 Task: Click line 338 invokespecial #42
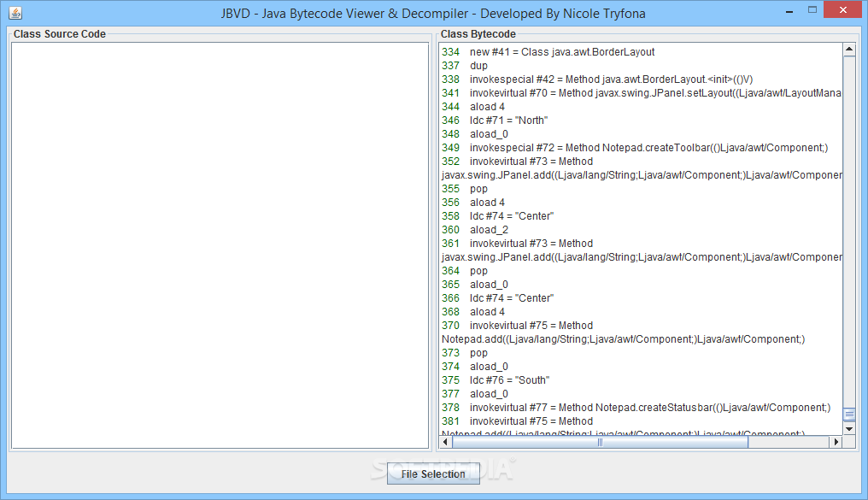(596, 79)
